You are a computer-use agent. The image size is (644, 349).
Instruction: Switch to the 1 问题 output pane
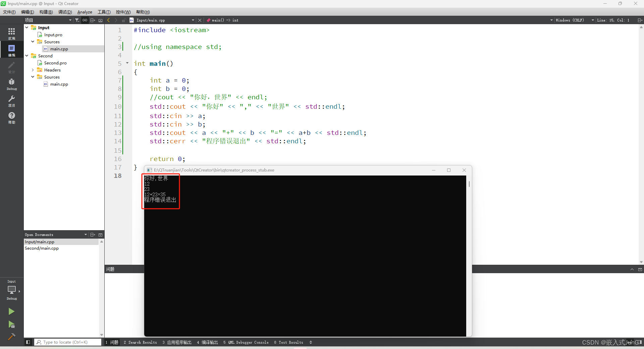pyautogui.click(x=112, y=342)
